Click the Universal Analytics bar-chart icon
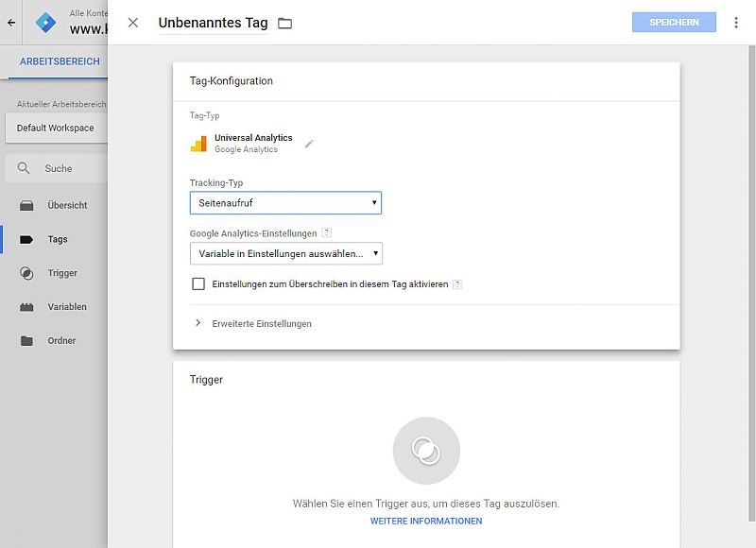The height and width of the screenshot is (548, 756). pos(198,144)
